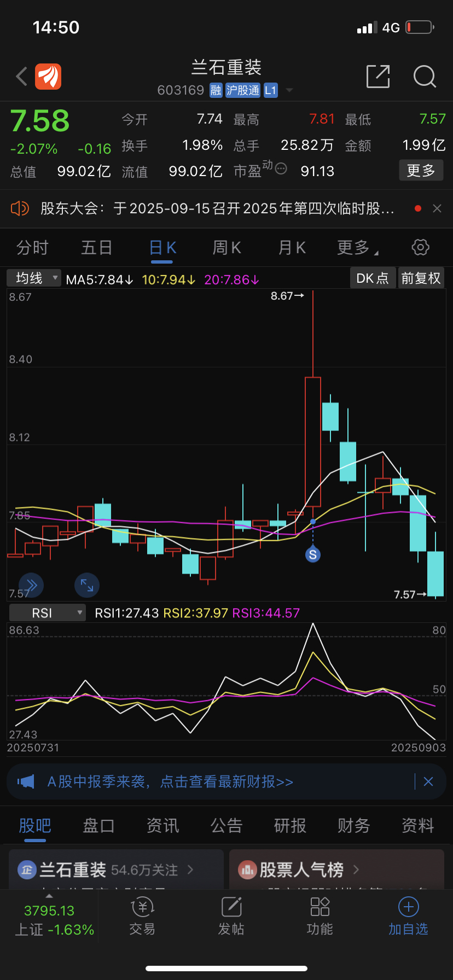The height and width of the screenshot is (980, 453).
Task: Switch to the 资料 tab
Action: click(x=418, y=825)
